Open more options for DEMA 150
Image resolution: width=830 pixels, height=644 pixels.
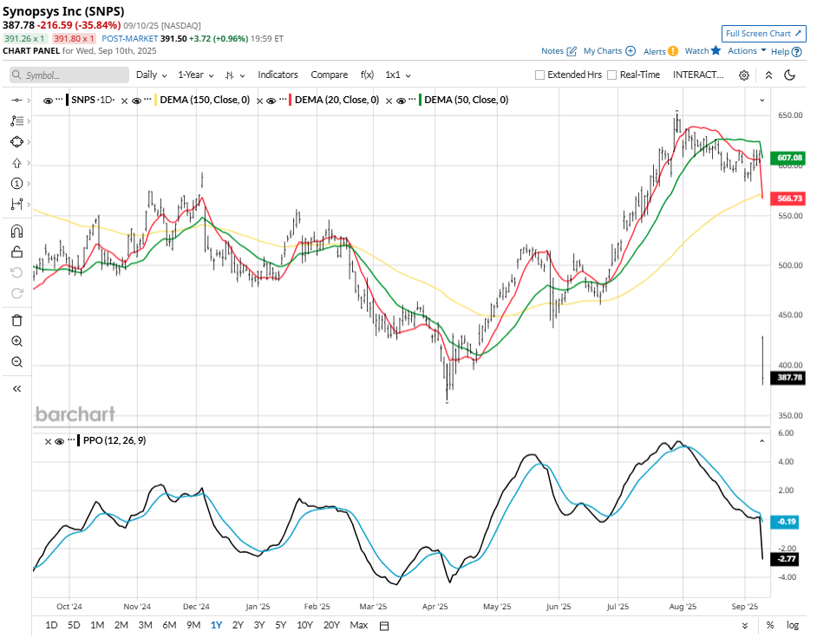tap(147, 99)
